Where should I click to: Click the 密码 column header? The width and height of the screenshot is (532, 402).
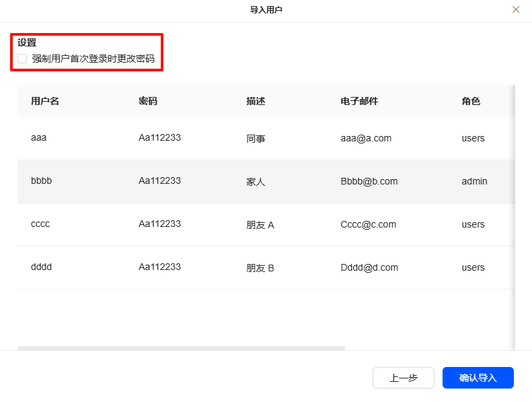point(148,101)
